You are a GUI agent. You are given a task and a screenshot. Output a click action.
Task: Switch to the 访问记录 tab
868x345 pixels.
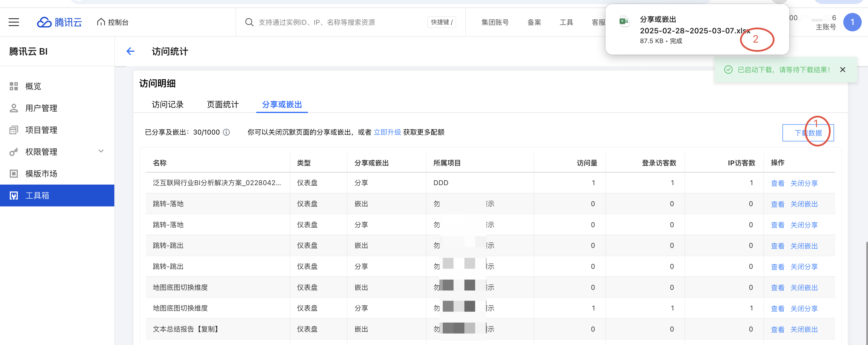pyautogui.click(x=167, y=105)
